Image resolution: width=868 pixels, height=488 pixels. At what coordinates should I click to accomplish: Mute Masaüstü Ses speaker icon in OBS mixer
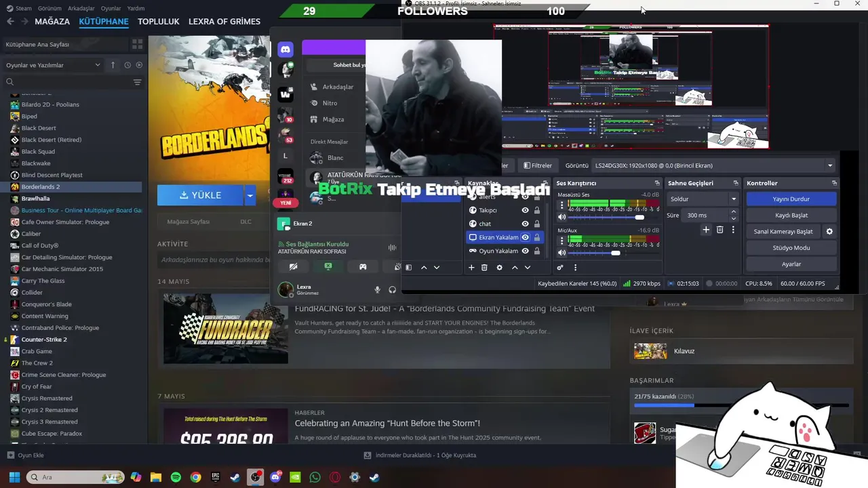coord(561,218)
